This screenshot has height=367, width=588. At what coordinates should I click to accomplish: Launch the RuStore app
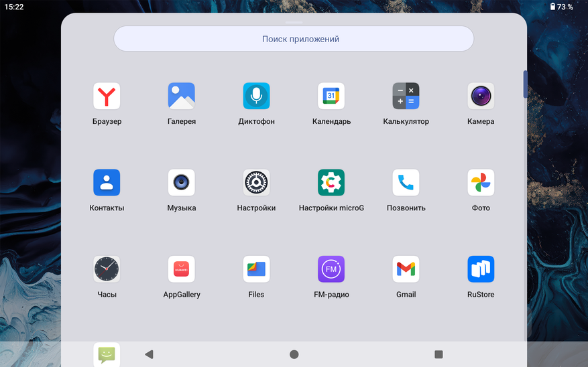(481, 269)
